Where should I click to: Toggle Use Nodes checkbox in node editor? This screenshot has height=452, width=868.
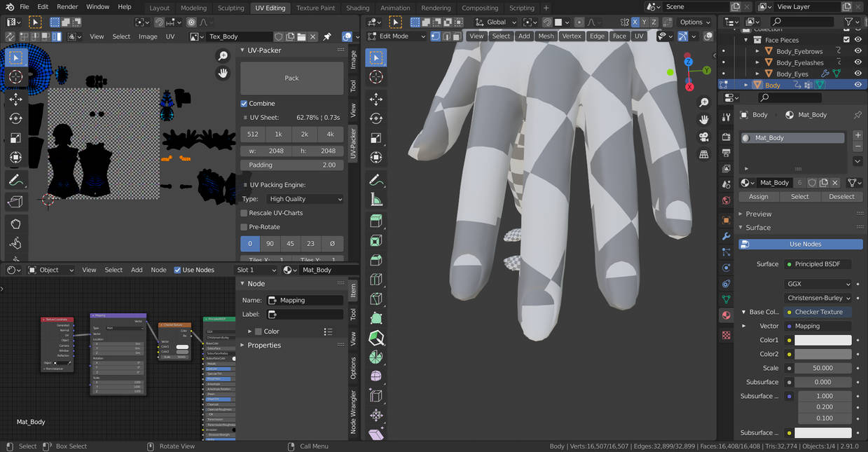click(177, 270)
